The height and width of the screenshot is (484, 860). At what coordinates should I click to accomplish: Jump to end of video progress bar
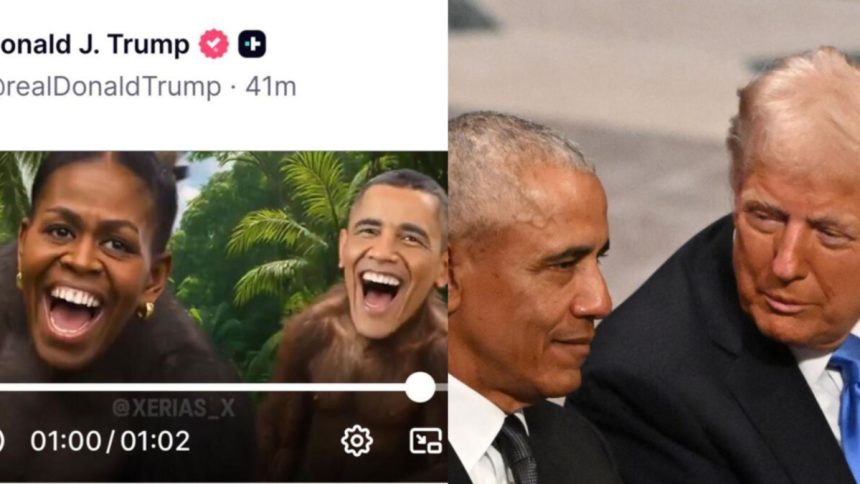pos(442,387)
